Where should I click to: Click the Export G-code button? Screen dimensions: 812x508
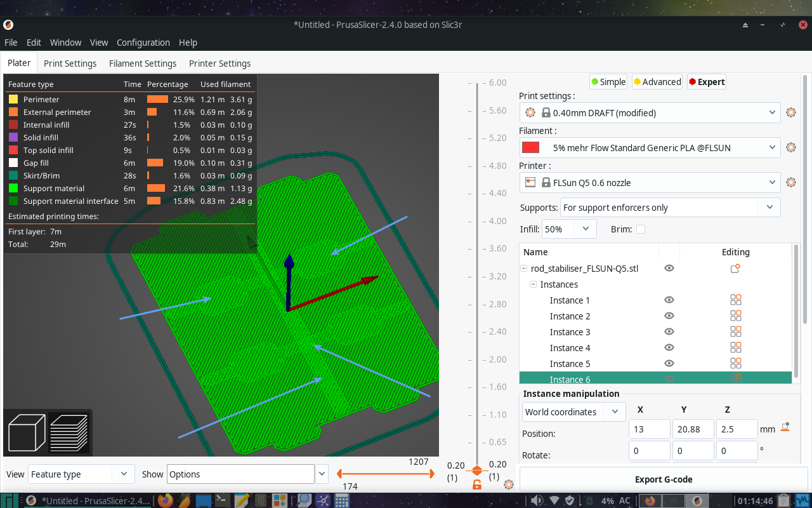[664, 479]
